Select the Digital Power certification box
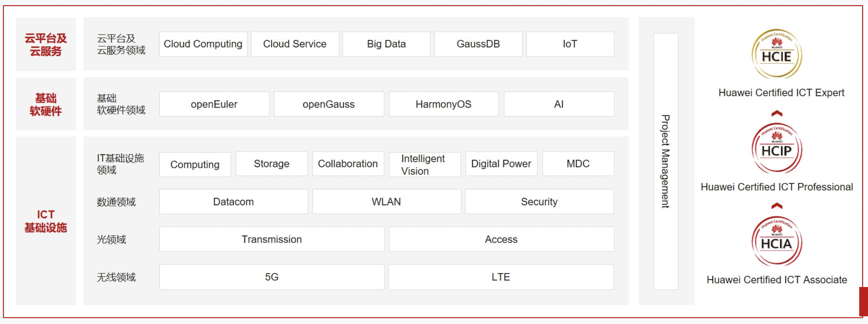868x324 pixels. click(501, 164)
